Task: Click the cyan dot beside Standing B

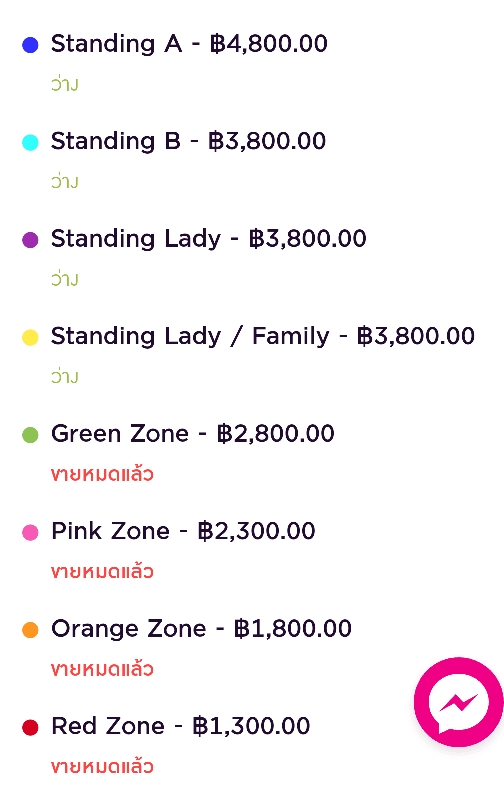Action: coord(30,142)
